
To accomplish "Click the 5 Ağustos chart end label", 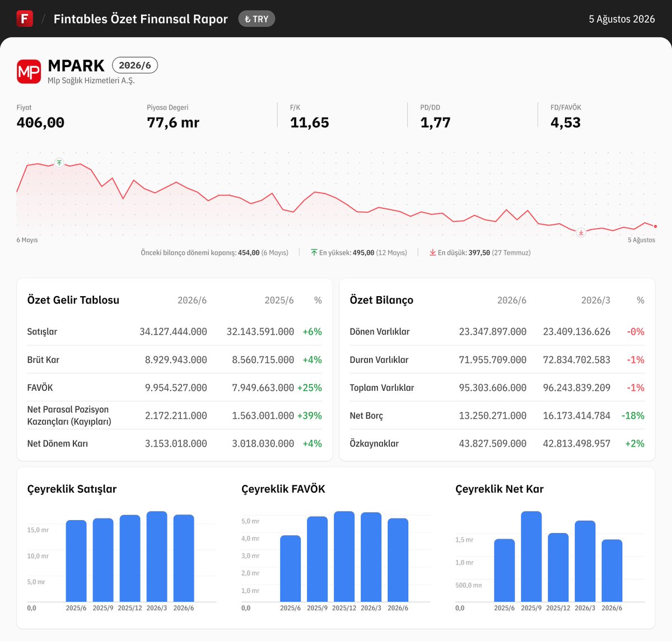I will coord(641,240).
